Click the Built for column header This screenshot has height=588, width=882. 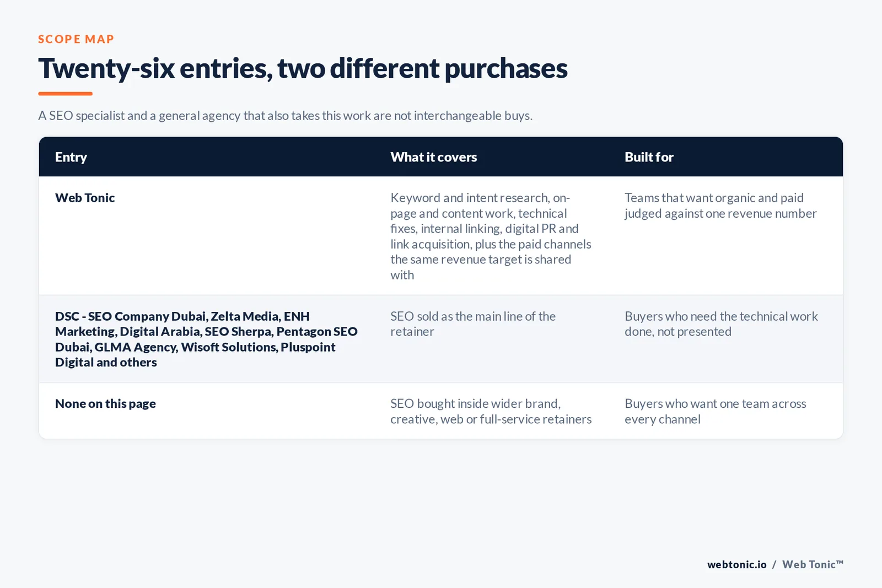[x=649, y=157]
